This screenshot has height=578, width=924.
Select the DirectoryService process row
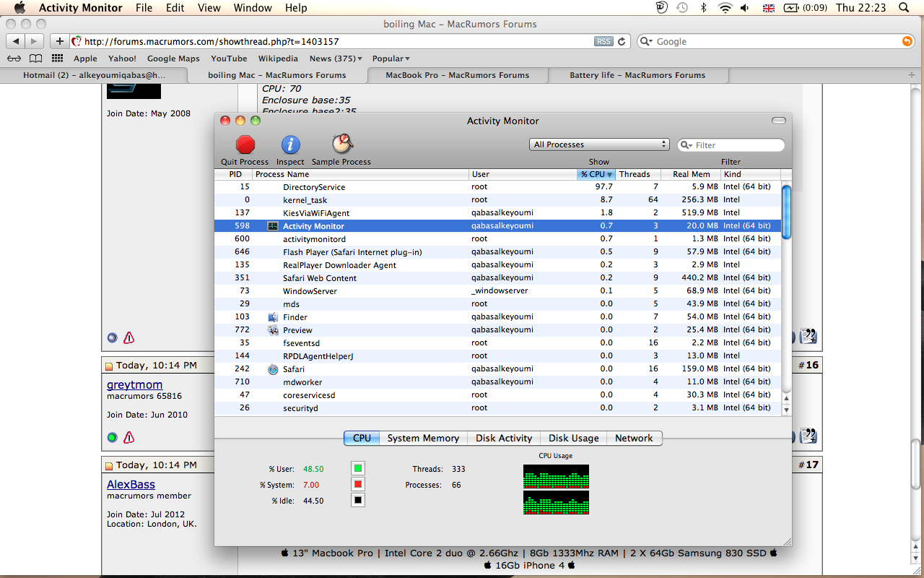point(497,187)
